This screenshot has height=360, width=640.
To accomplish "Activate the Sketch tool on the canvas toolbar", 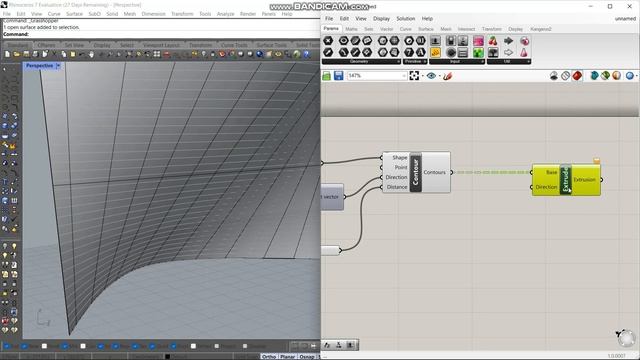I will (x=447, y=76).
